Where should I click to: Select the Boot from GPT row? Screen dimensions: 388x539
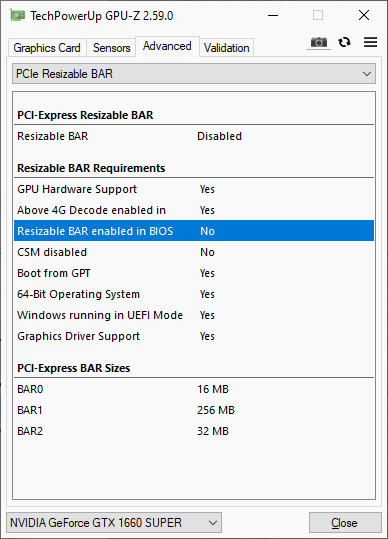(x=194, y=273)
